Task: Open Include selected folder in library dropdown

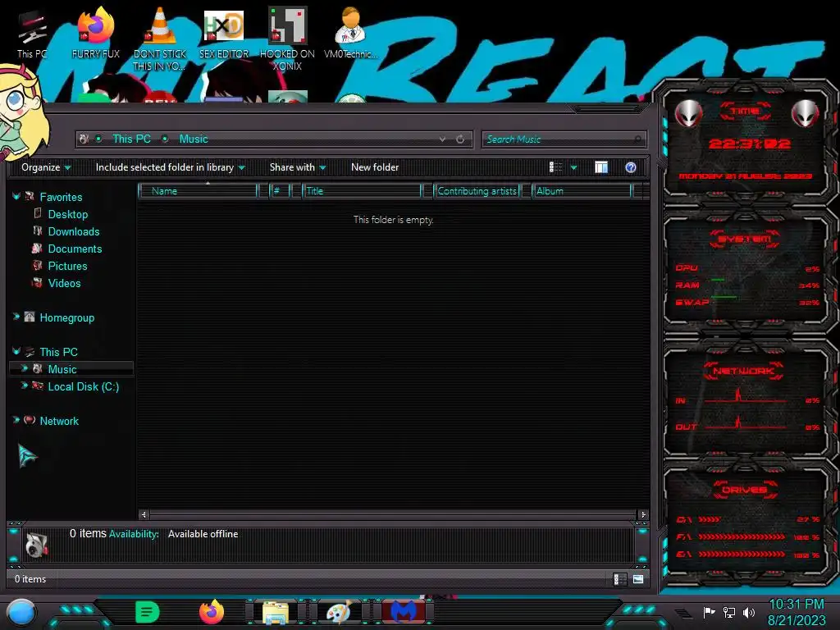Action: pyautogui.click(x=171, y=167)
